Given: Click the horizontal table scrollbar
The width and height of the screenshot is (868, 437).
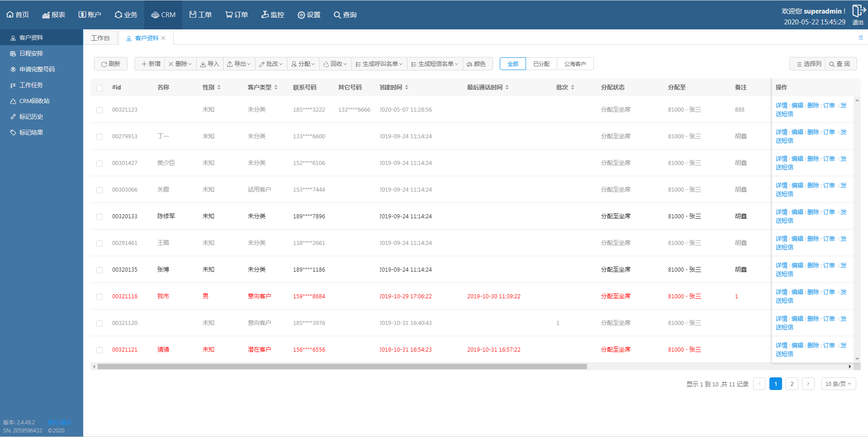Looking at the screenshot, I should pos(342,367).
